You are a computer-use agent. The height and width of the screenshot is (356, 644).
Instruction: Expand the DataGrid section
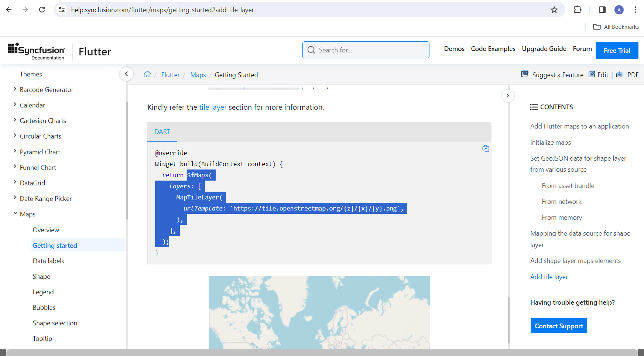(x=15, y=182)
